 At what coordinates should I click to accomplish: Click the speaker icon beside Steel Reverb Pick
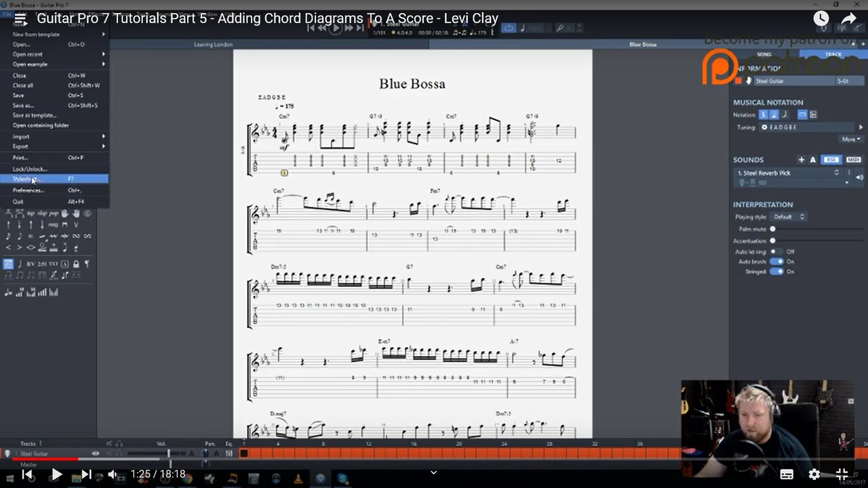pyautogui.click(x=860, y=178)
